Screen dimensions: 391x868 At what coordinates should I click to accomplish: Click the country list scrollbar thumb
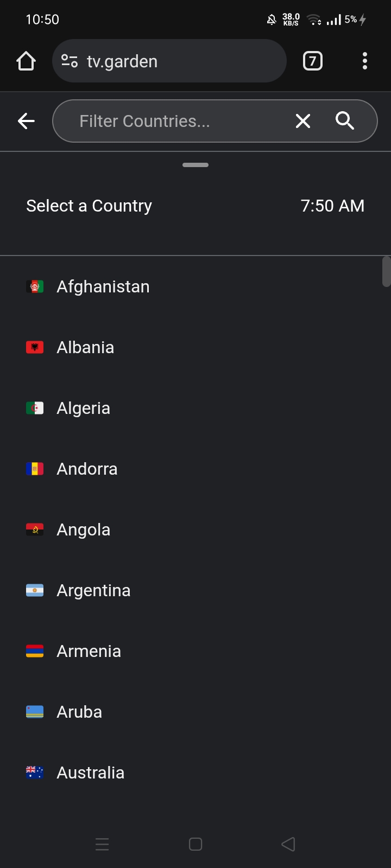point(386,271)
